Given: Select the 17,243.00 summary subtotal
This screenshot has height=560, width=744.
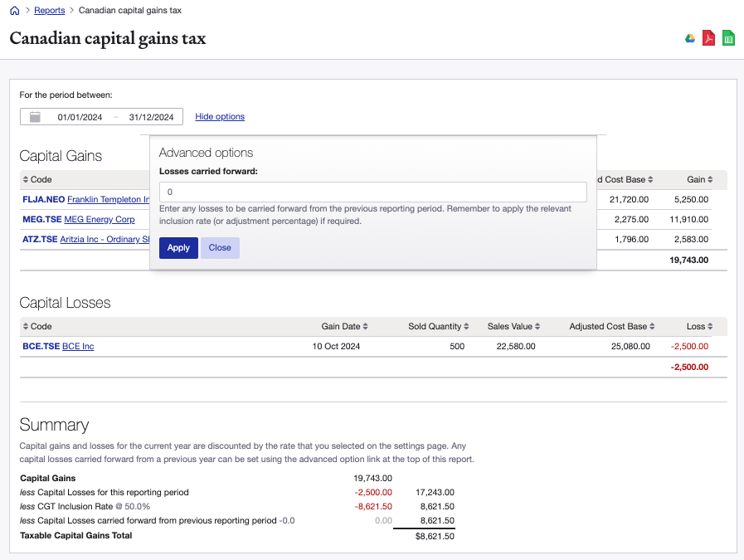Looking at the screenshot, I should pos(435,492).
